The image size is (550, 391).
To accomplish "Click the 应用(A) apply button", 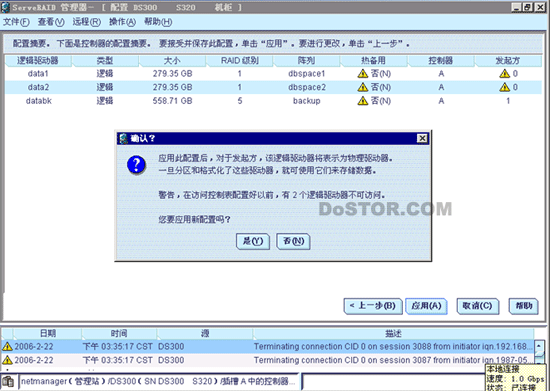I will click(426, 306).
